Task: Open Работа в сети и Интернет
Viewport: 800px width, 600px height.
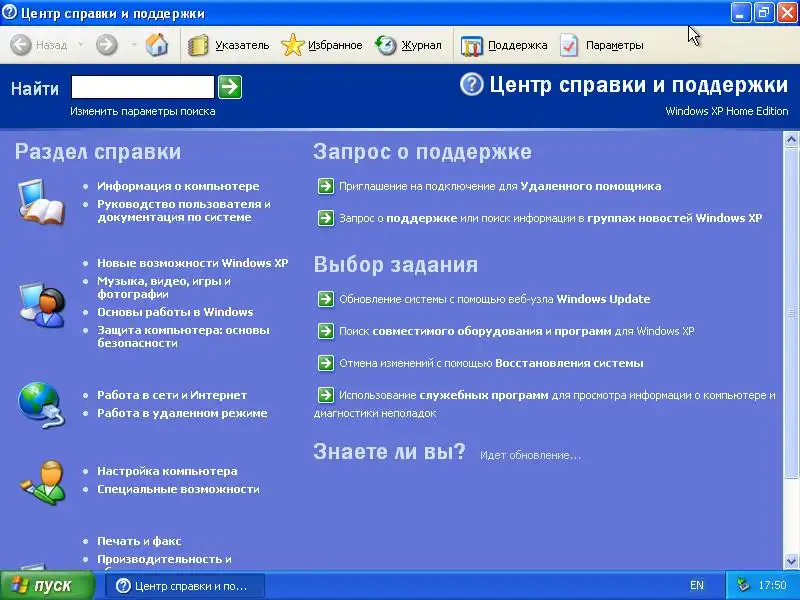Action: click(x=172, y=395)
